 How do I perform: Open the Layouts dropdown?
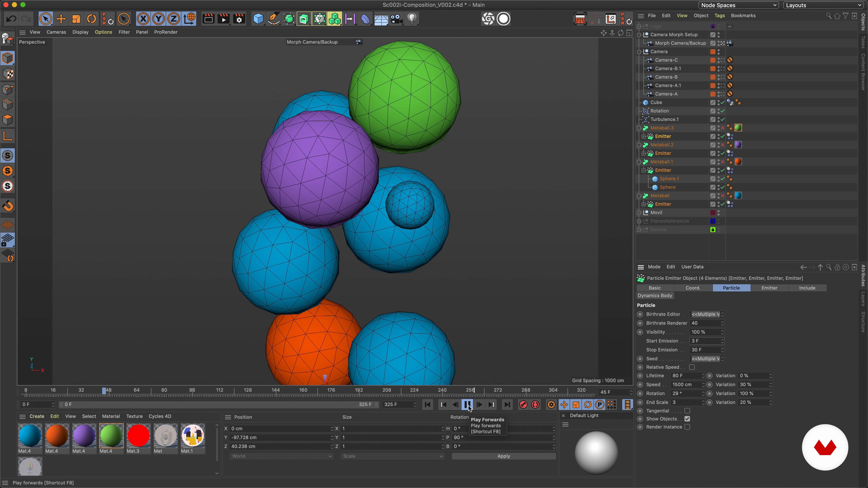[823, 5]
